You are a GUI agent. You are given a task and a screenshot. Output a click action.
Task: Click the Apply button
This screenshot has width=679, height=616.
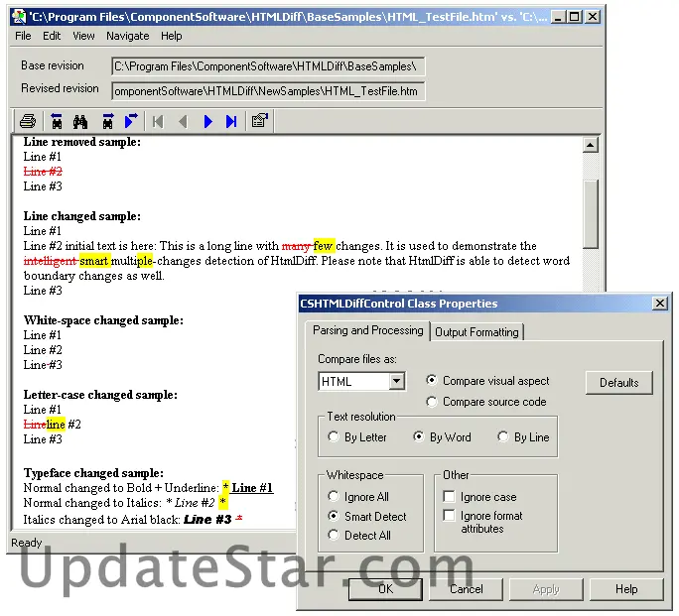click(546, 589)
